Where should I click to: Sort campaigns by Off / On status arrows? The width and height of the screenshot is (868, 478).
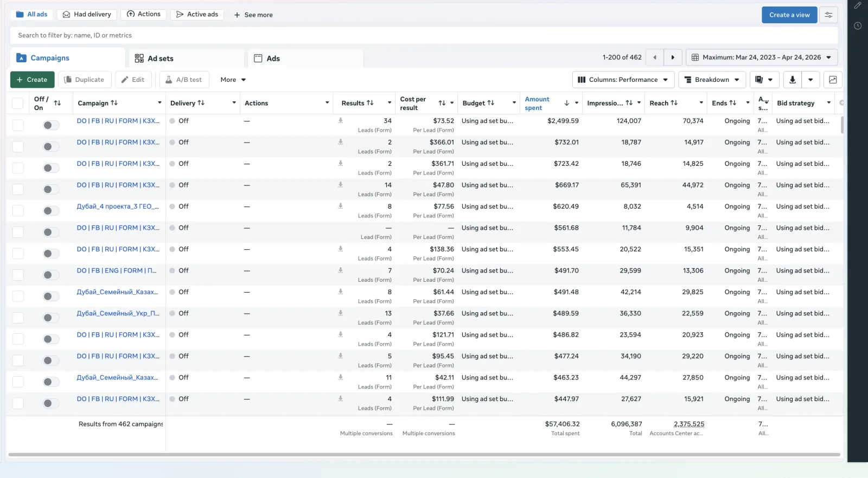(x=58, y=103)
